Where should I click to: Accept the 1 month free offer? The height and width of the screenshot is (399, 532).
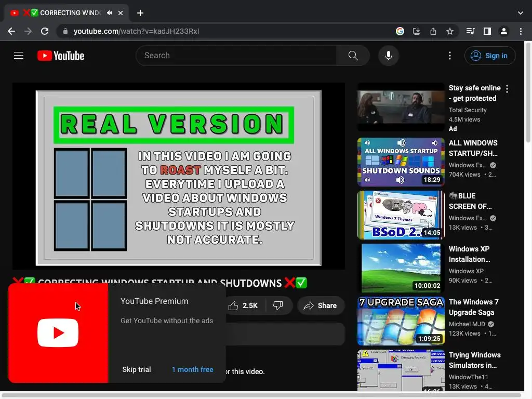pyautogui.click(x=192, y=369)
